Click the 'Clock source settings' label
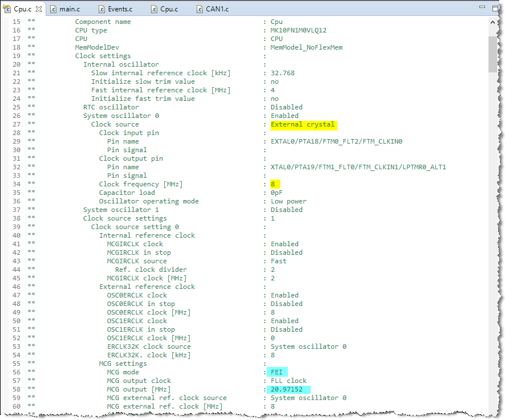The image size is (505, 420). coord(125,218)
